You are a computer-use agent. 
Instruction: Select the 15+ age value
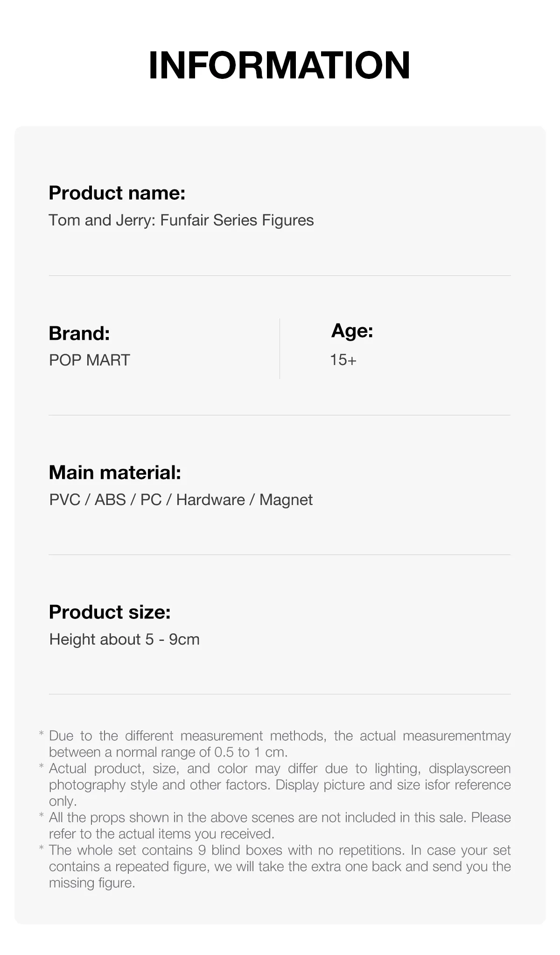(343, 360)
